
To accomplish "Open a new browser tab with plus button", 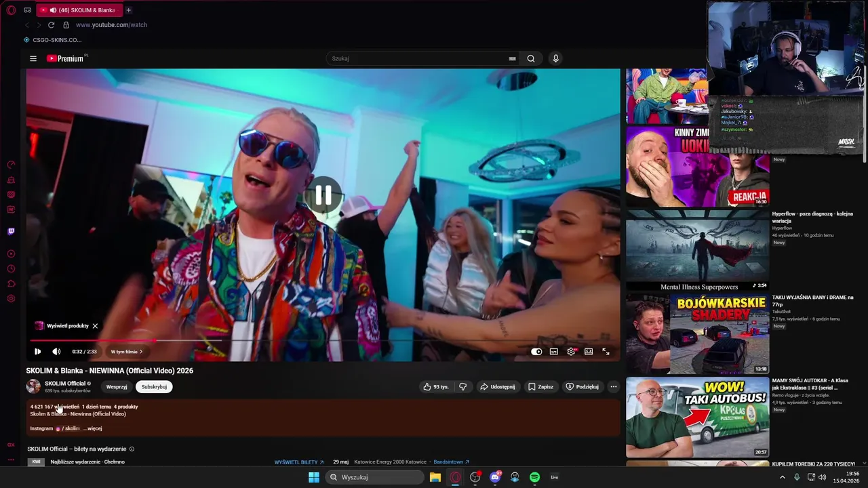I will click(x=128, y=10).
